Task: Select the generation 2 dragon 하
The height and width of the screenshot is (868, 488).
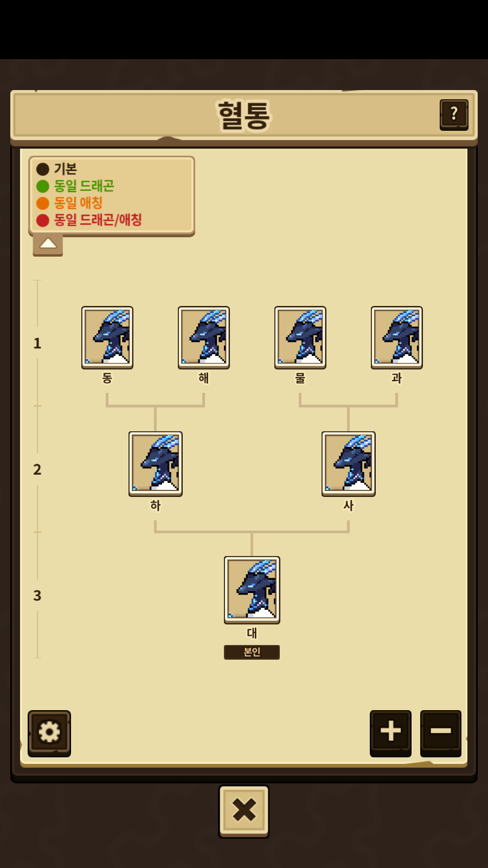Action: (x=156, y=464)
